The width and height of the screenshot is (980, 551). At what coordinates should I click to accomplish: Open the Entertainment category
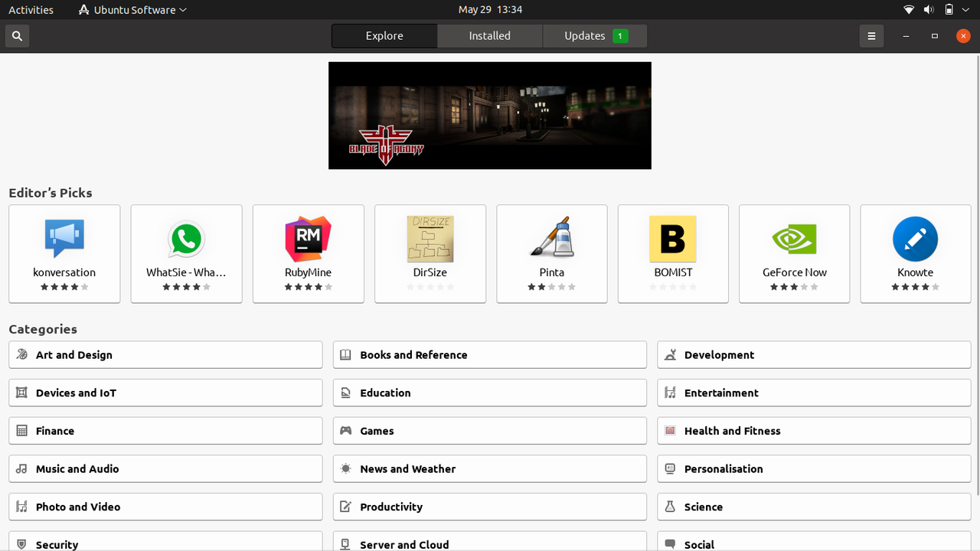coord(814,393)
